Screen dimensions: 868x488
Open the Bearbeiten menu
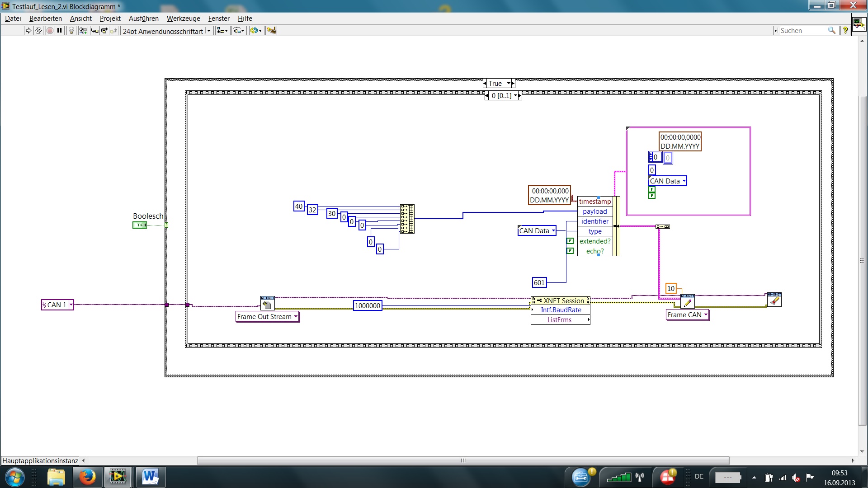coord(45,19)
